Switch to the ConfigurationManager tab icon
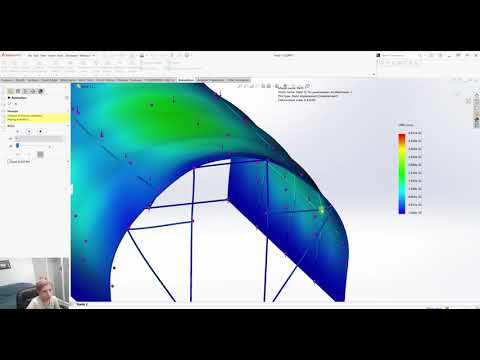This screenshot has height=360, width=480. click(26, 91)
